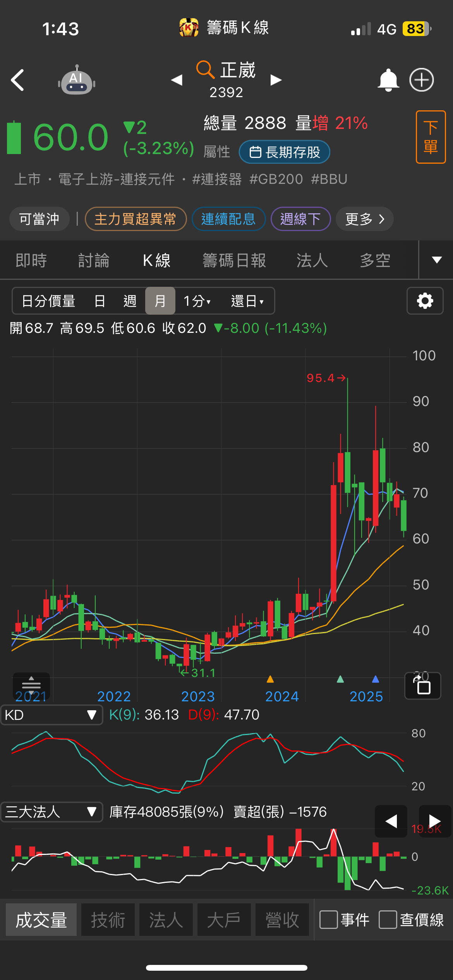Screen dimensions: 453x980
Task: Select the 大戶 bottom tab
Action: click(224, 920)
